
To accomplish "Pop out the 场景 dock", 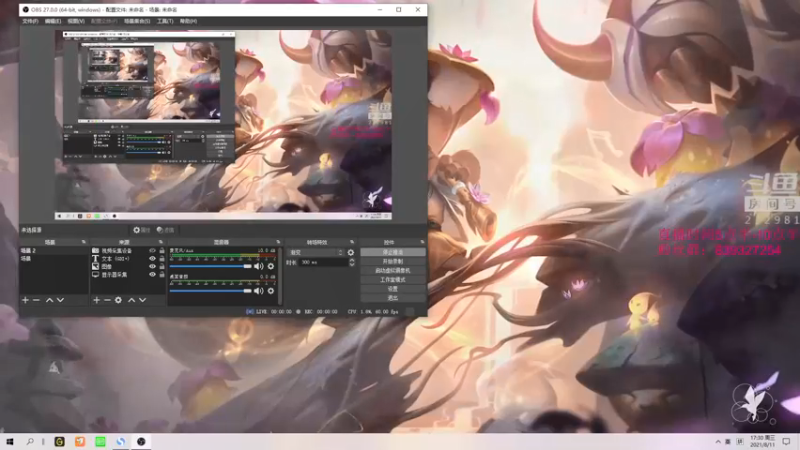I will (84, 242).
